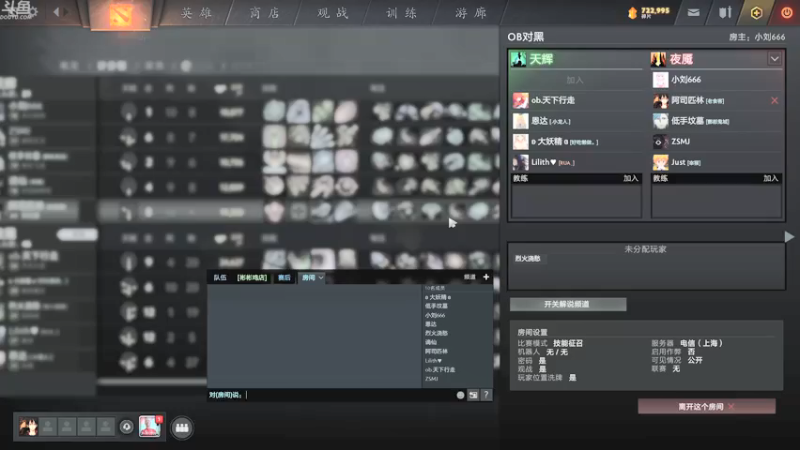The width and height of the screenshot is (800, 450).
Task: Open the 观战 watch tab
Action: click(333, 13)
